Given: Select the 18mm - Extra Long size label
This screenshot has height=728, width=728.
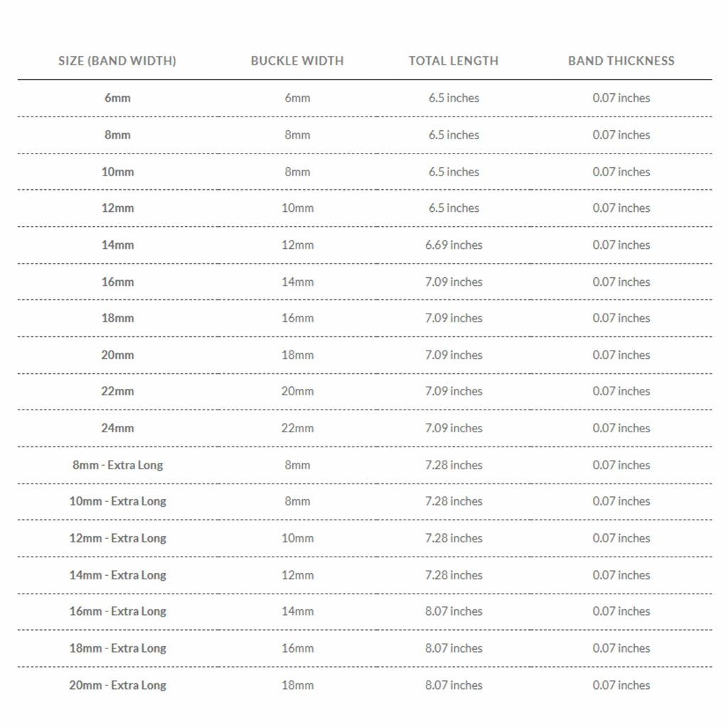Looking at the screenshot, I should (117, 648).
